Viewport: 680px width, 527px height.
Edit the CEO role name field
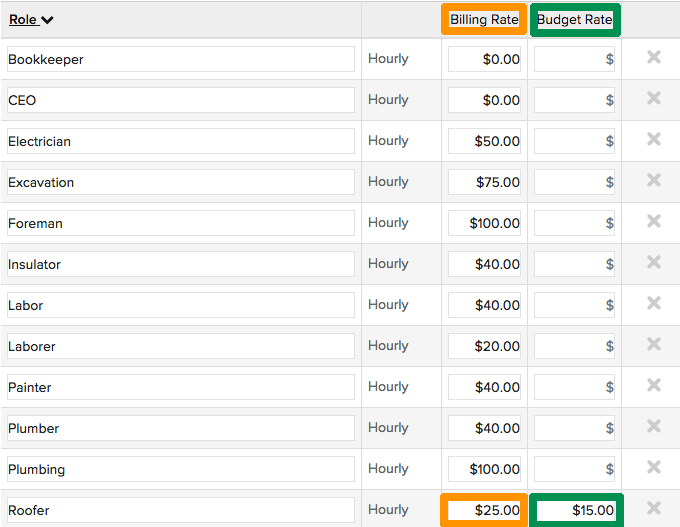(181, 100)
